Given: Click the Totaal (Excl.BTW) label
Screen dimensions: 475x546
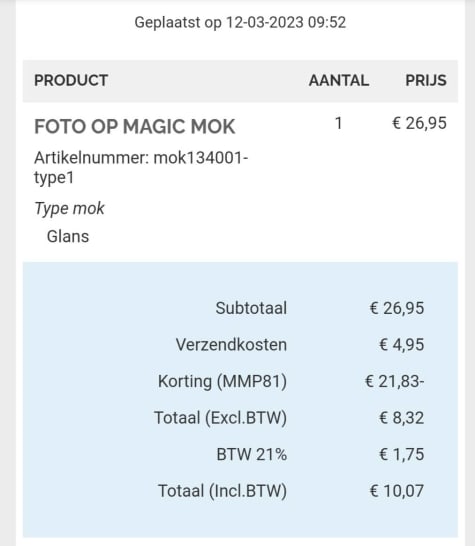Looking at the screenshot, I should 220,418.
